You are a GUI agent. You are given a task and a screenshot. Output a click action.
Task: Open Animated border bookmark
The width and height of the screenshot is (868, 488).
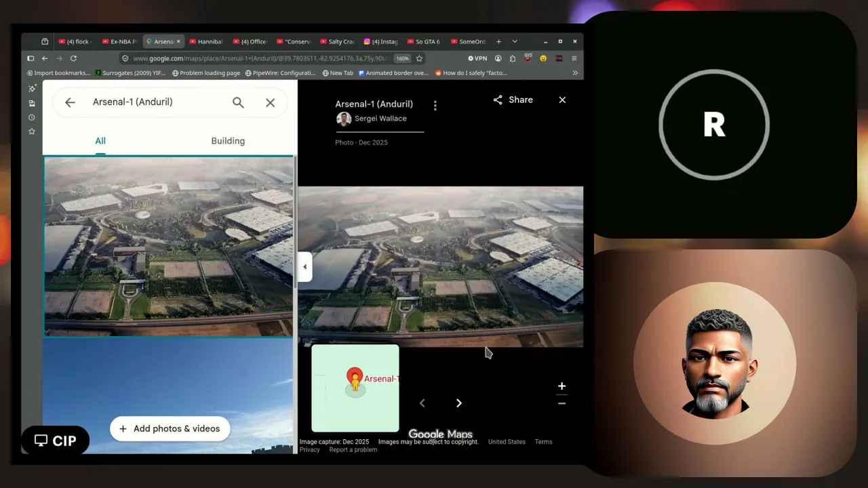[x=393, y=73]
